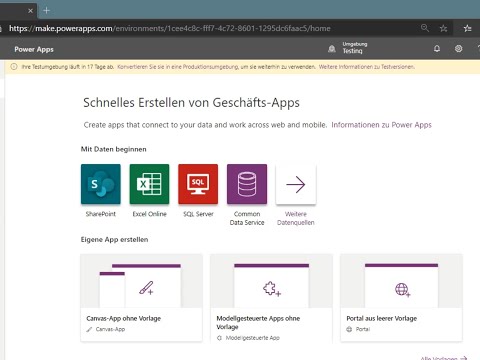The image size is (480, 360).
Task: Click the zoom magnifier in address bar
Action: tap(425, 28)
